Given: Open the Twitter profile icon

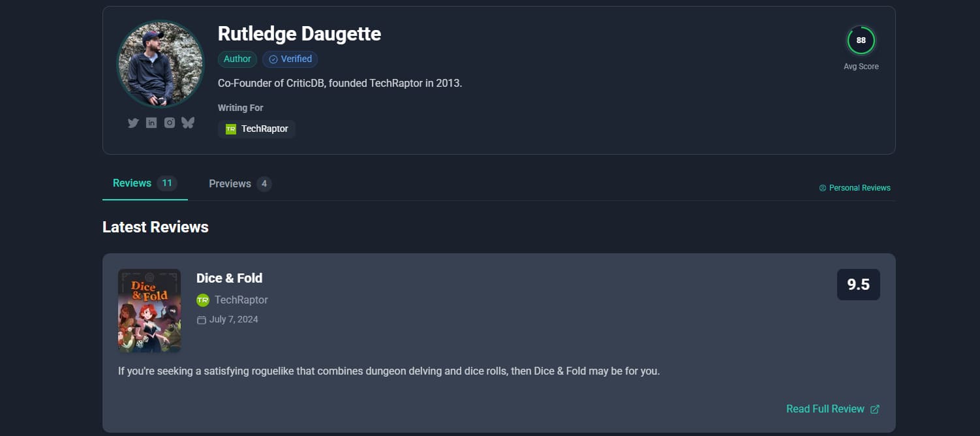Looking at the screenshot, I should 133,123.
